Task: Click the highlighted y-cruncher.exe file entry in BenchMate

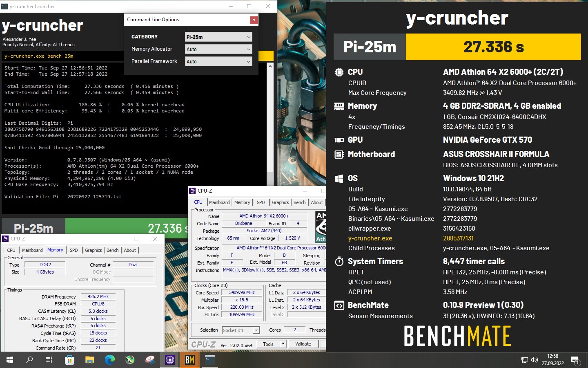Action: click(x=370, y=238)
